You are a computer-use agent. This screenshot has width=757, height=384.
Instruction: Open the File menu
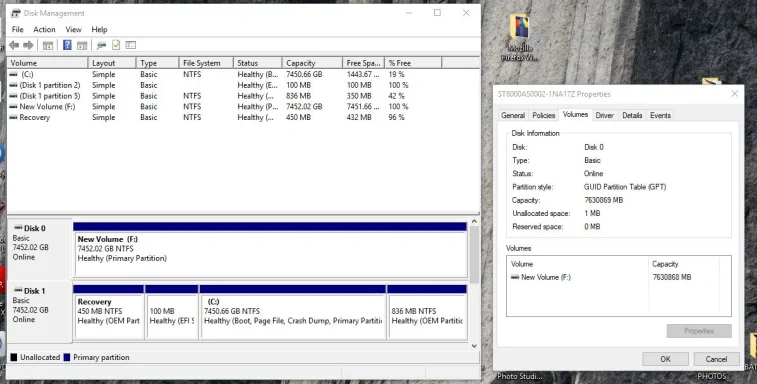17,29
